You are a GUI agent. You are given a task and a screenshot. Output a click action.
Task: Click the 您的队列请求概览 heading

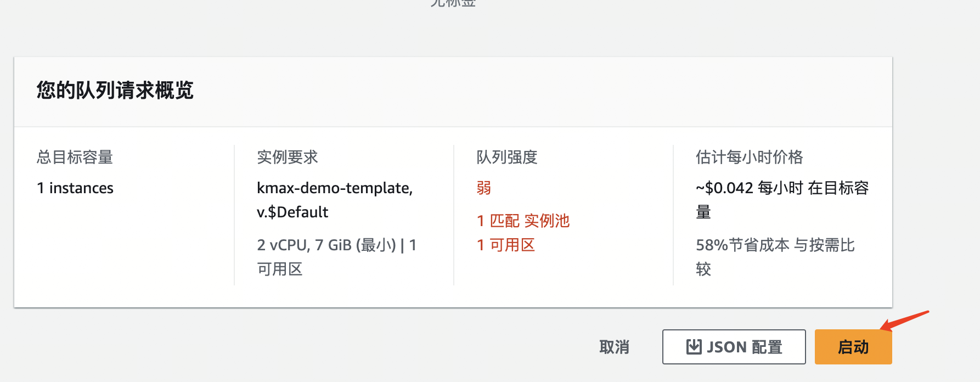tap(115, 91)
